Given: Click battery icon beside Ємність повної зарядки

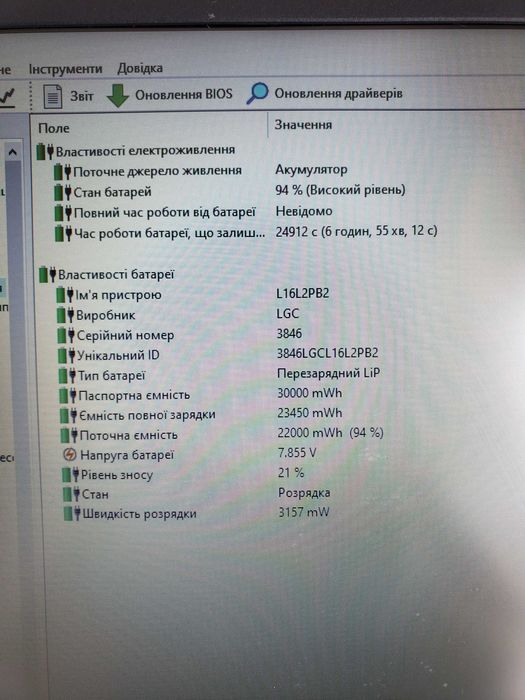Looking at the screenshot, I should click(69, 416).
